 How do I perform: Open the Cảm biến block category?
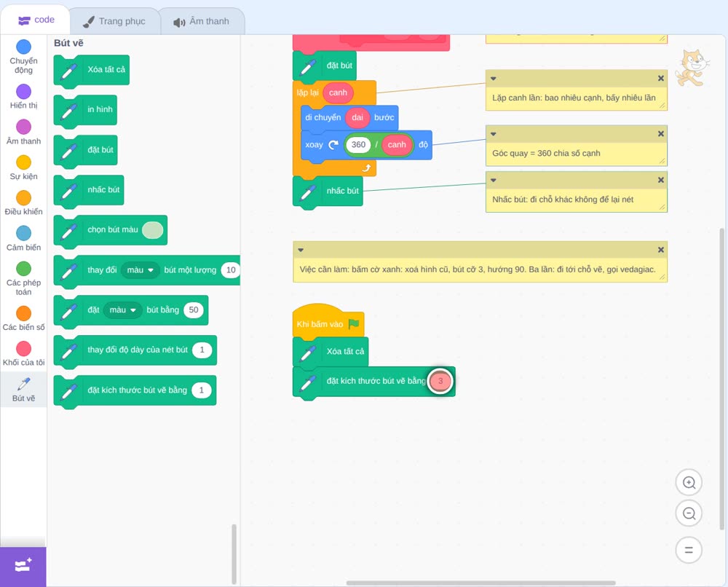pyautogui.click(x=23, y=239)
